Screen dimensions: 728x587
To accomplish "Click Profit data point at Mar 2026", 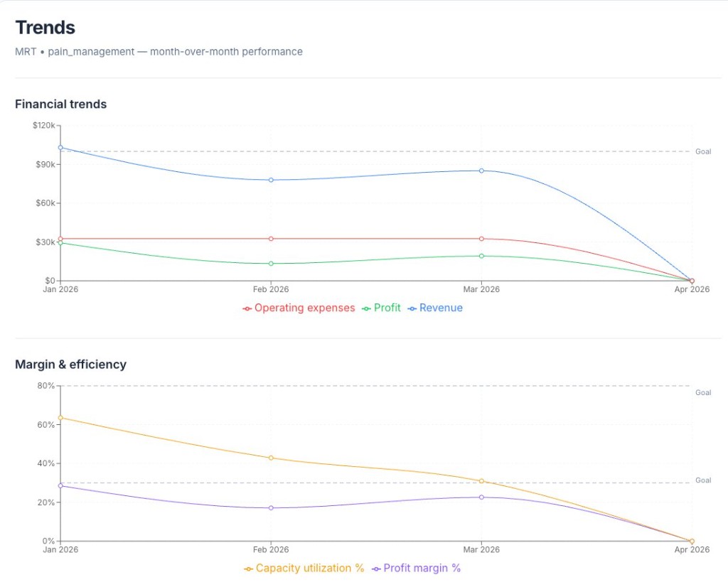I will point(481,256).
